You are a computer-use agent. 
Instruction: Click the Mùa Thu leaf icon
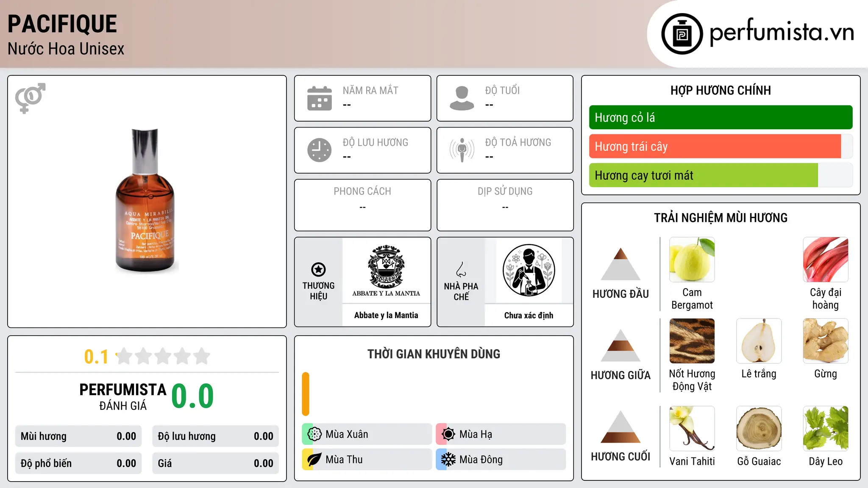314,460
